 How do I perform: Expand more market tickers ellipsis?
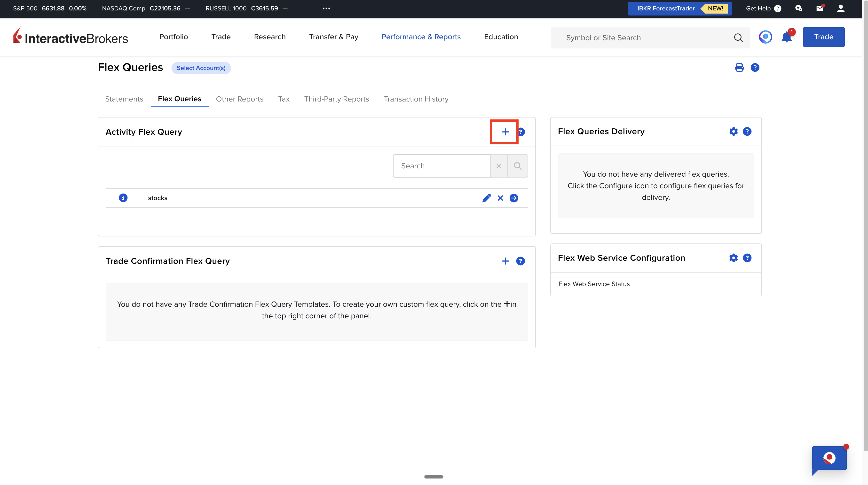click(x=326, y=8)
